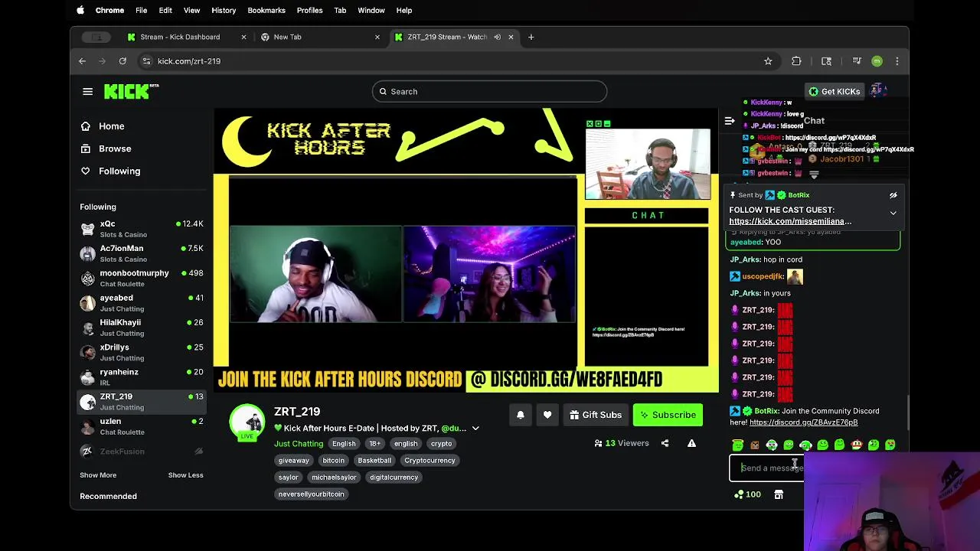Click the Gift Subs button

(x=596, y=415)
